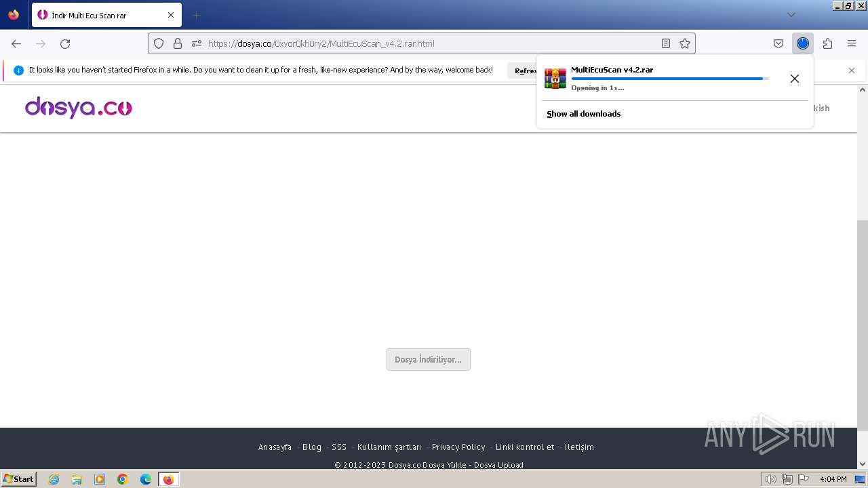Open the Firefox application menu

pos(852,43)
